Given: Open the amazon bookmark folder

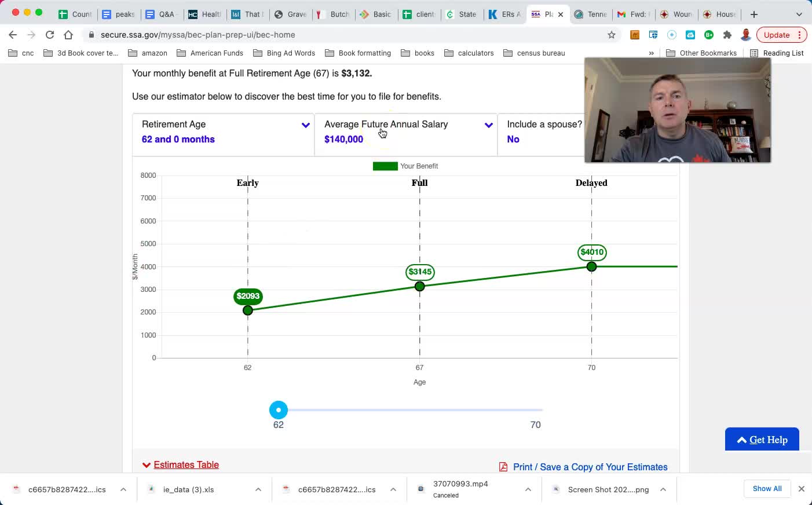Looking at the screenshot, I should tap(148, 53).
